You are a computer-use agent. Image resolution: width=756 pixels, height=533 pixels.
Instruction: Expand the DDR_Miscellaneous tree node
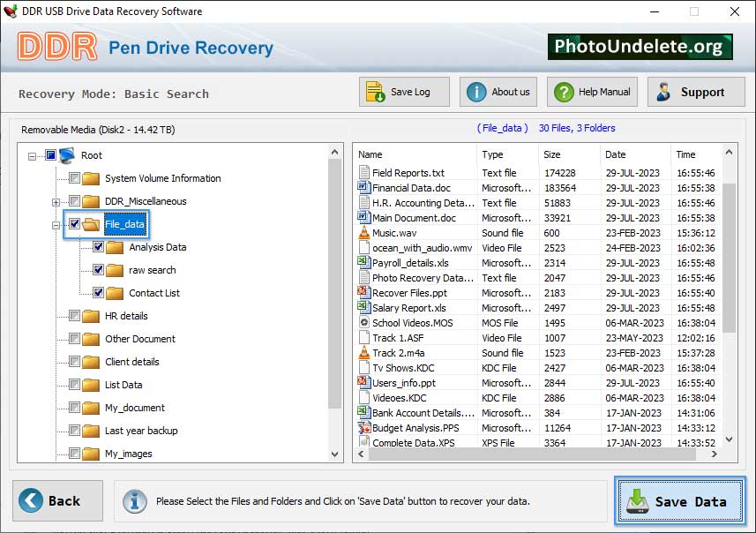pyautogui.click(x=56, y=202)
